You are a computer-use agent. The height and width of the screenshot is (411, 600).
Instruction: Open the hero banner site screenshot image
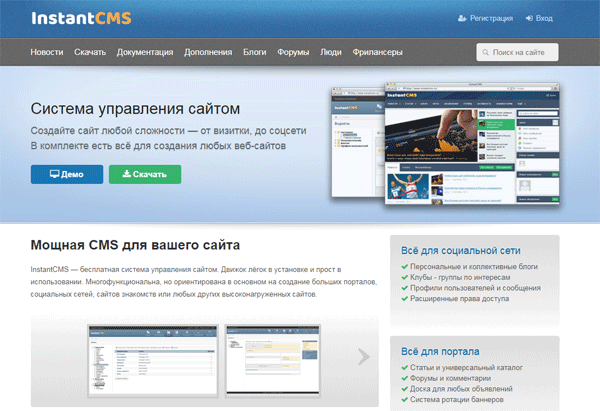[445, 144]
